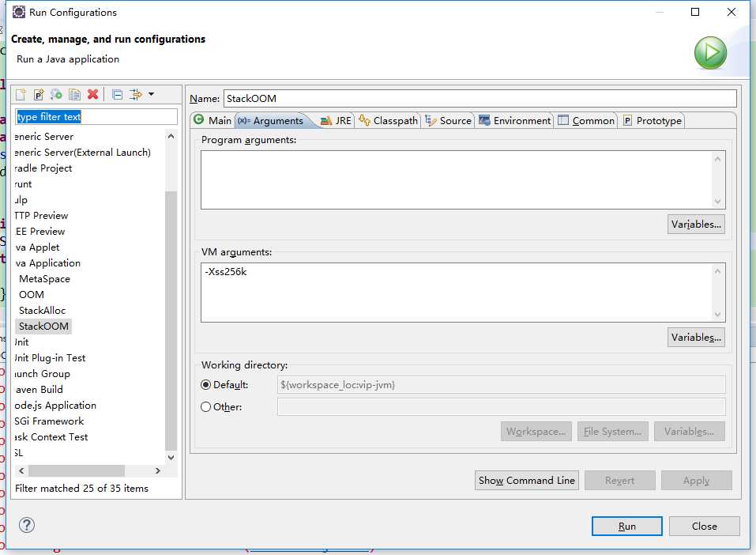Select the MetaSpace configuration

point(44,279)
